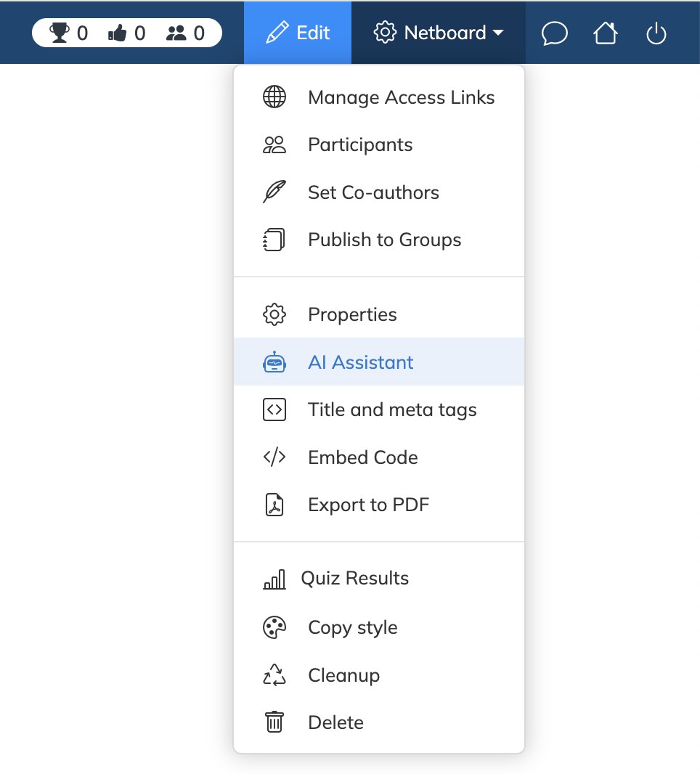Image resolution: width=700 pixels, height=774 pixels.
Task: Click the people icon beside Participants
Action: 274,144
